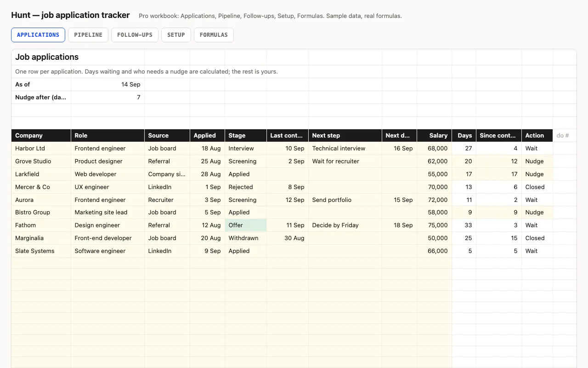Click the Send portfolio cell

click(x=345, y=200)
